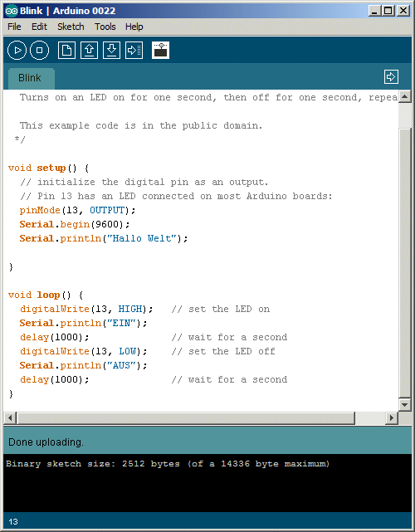This screenshot has height=532, width=415.
Task: Open the Sketch menu
Action: [71, 27]
